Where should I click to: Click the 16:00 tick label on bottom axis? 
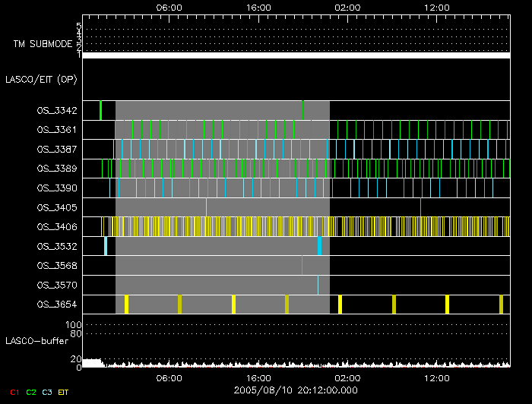258,378
